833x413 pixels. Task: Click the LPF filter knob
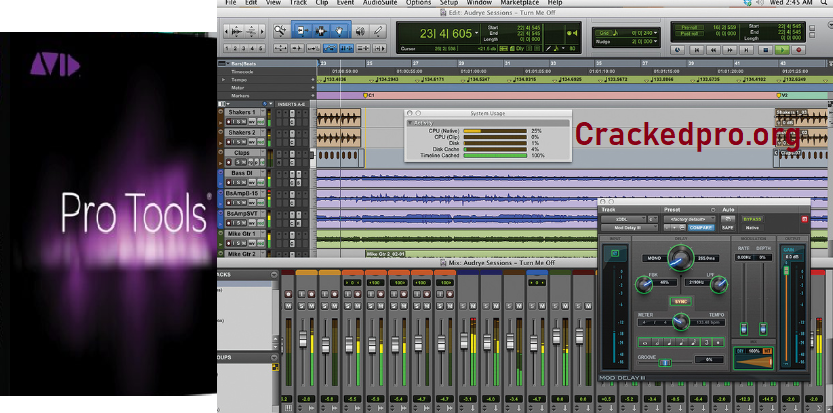[718, 285]
